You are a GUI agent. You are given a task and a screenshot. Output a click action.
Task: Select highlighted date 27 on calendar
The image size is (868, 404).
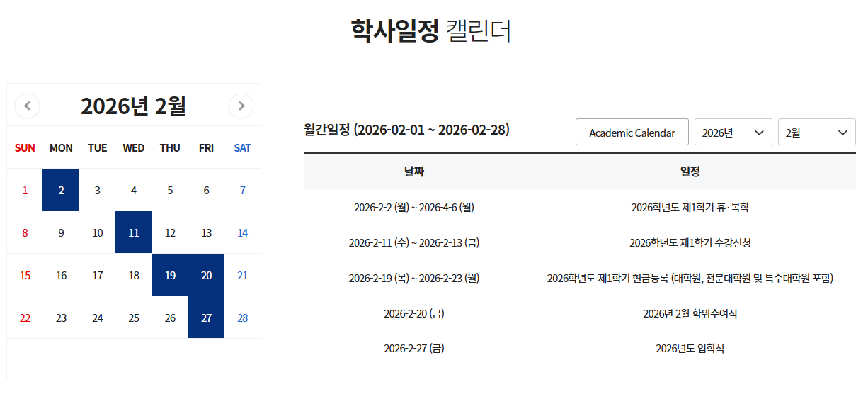206,318
